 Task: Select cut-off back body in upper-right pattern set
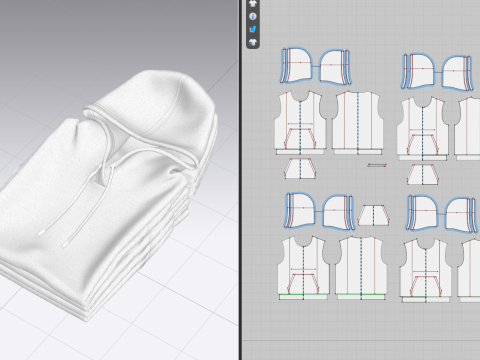[x=467, y=126]
